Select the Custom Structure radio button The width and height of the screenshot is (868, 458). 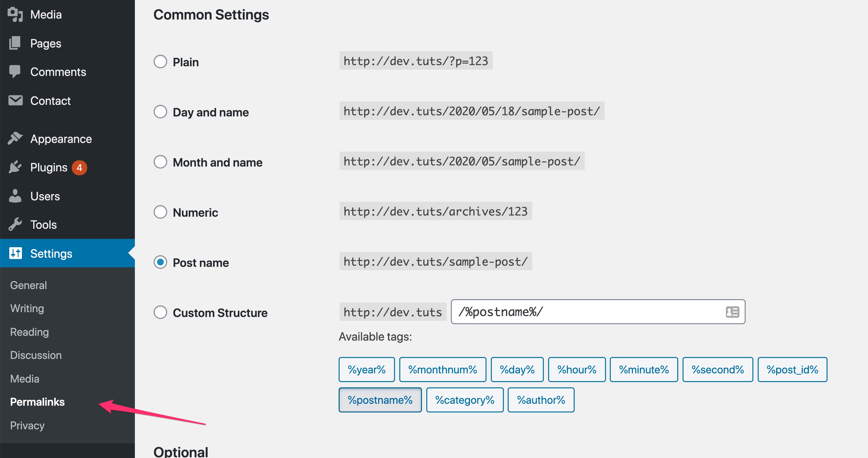coord(160,312)
